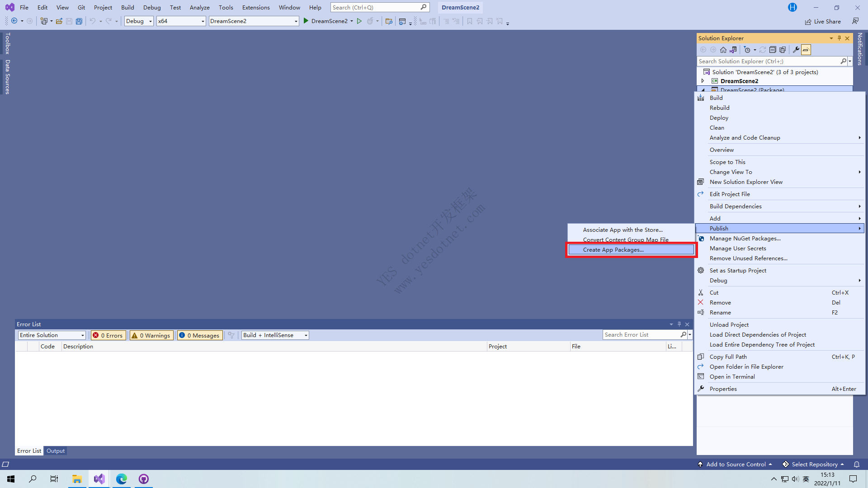868x488 pixels.
Task: Open the Data Sources side tab
Action: [x=7, y=77]
